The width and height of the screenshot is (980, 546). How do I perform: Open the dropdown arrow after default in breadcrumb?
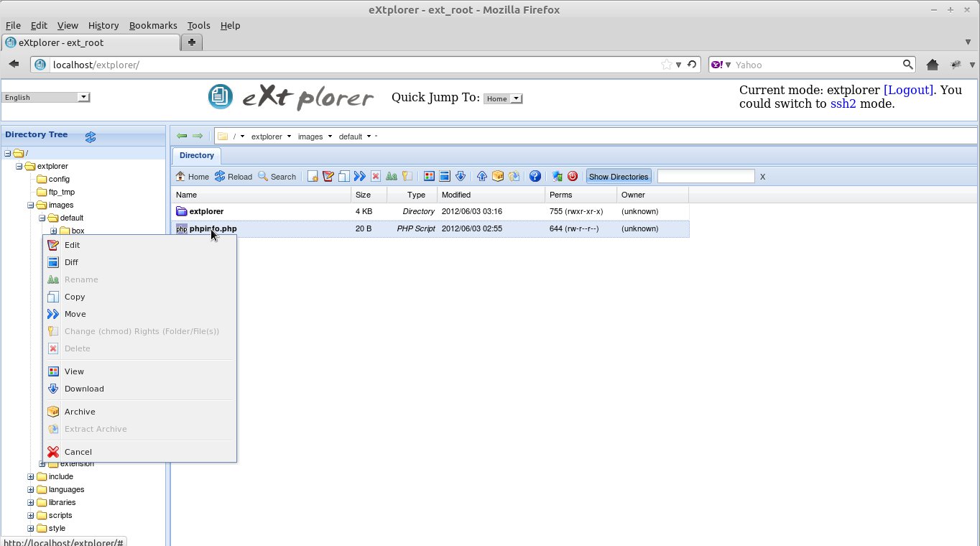click(x=369, y=136)
